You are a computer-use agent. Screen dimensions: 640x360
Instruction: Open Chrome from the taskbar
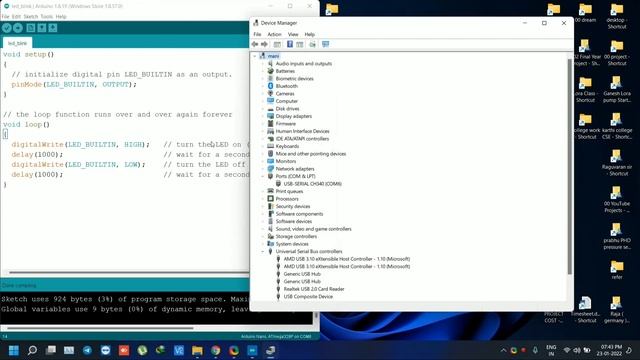coord(216,350)
